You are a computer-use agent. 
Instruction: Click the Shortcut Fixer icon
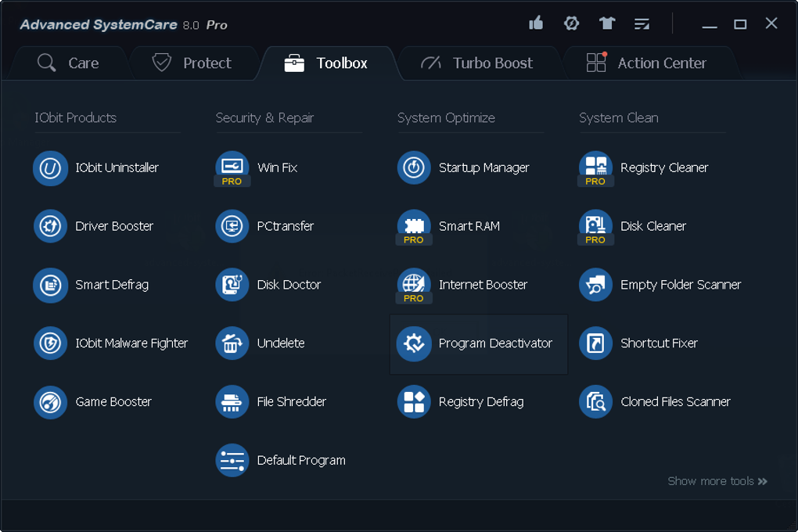tap(595, 343)
